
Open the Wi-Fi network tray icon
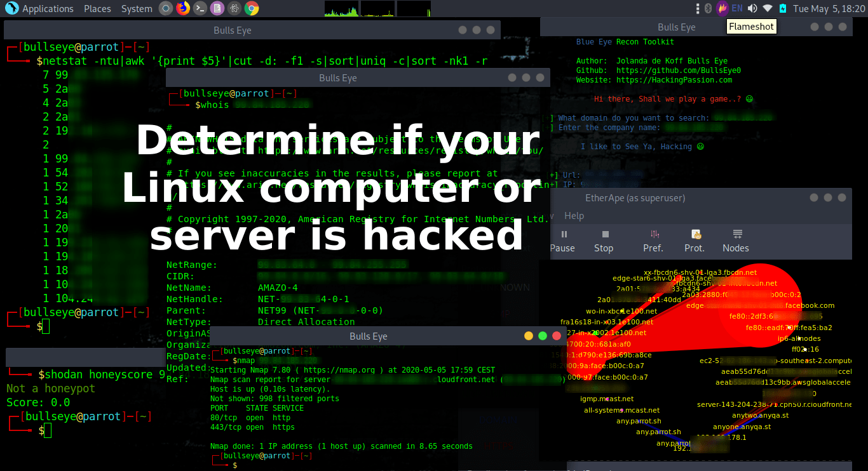768,8
